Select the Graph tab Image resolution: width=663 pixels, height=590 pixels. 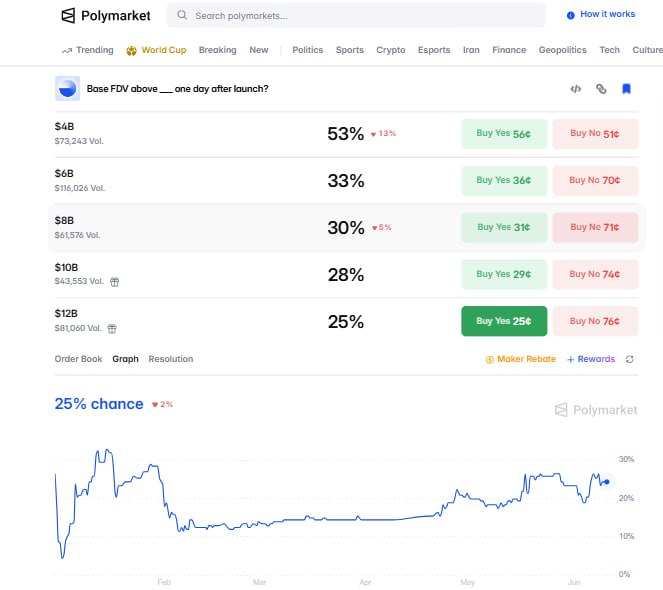(x=125, y=359)
